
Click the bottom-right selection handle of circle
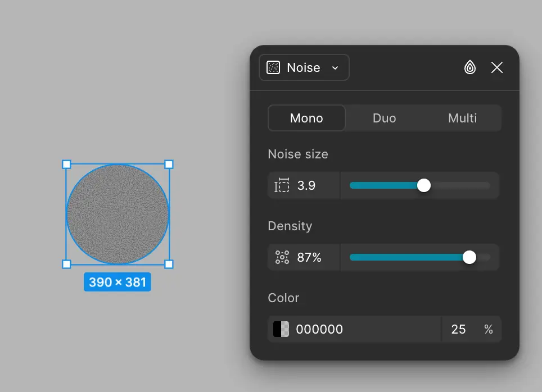pyautogui.click(x=169, y=264)
